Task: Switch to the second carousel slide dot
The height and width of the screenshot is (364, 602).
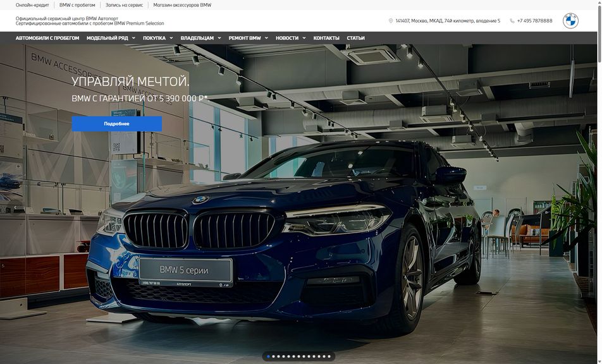Action: coord(273,356)
